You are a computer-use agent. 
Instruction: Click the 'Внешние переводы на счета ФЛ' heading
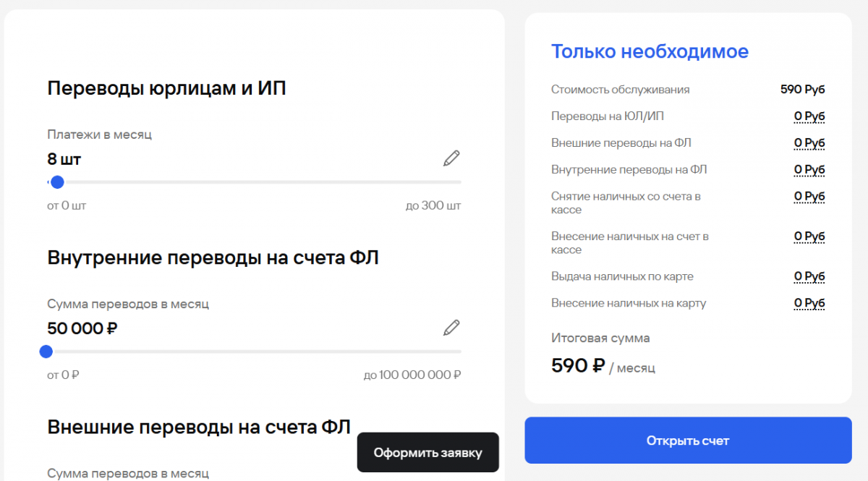coord(199,427)
